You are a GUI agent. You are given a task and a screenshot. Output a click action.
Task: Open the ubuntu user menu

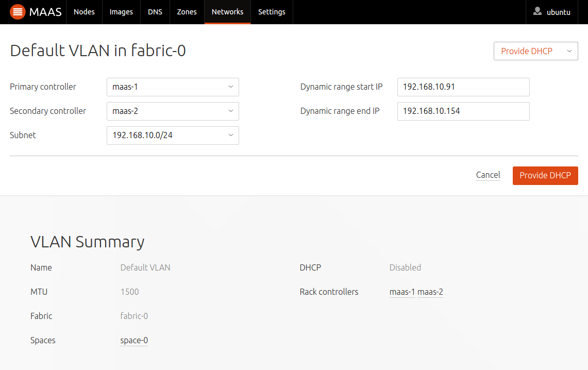coord(551,12)
